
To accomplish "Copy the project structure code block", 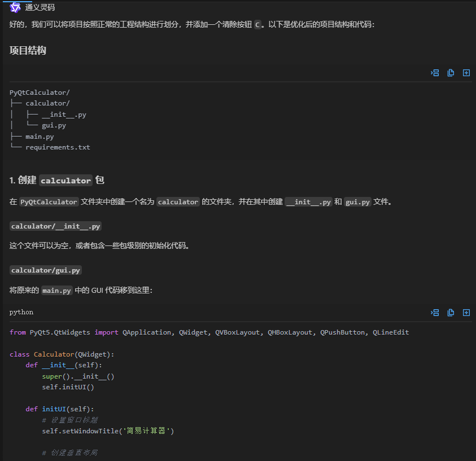I will [451, 73].
